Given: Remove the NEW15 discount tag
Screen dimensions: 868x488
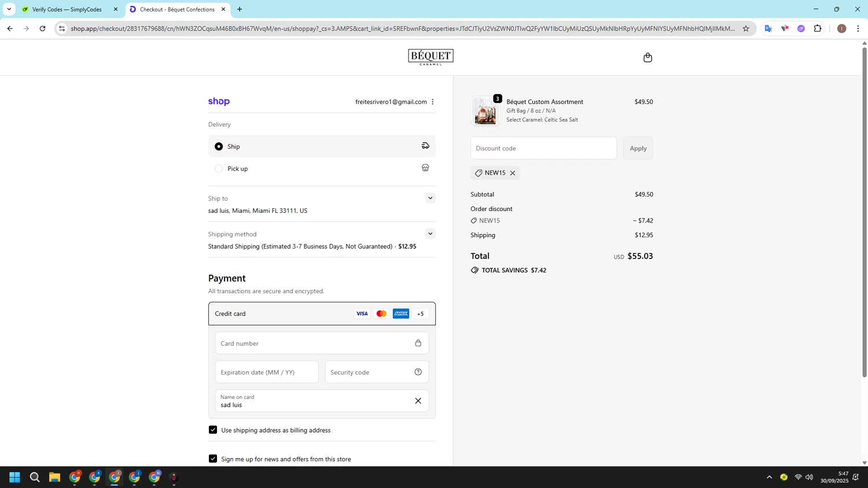Looking at the screenshot, I should 513,173.
